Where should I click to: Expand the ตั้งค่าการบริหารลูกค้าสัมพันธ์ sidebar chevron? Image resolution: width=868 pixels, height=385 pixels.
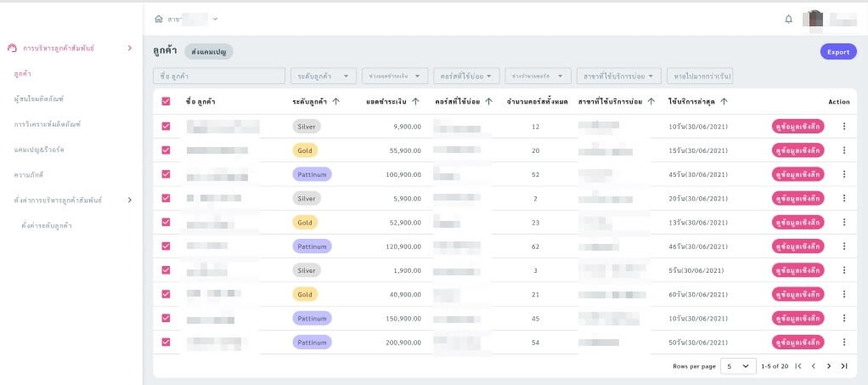130,200
